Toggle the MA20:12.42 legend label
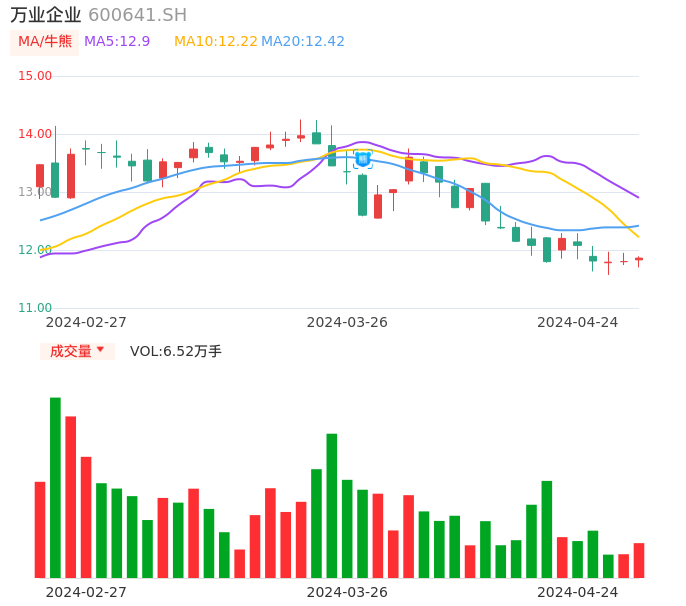This screenshot has height=606, width=686. [303, 42]
